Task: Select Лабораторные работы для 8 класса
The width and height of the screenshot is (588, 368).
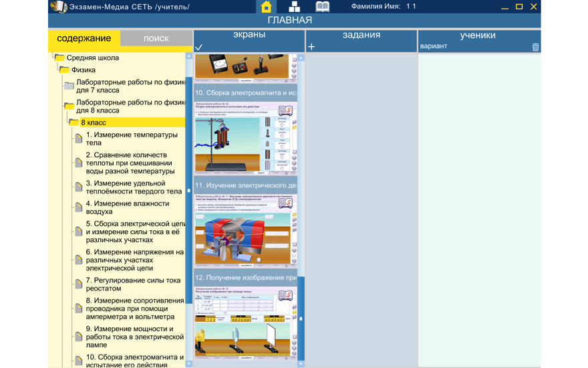Action: pyautogui.click(x=130, y=106)
